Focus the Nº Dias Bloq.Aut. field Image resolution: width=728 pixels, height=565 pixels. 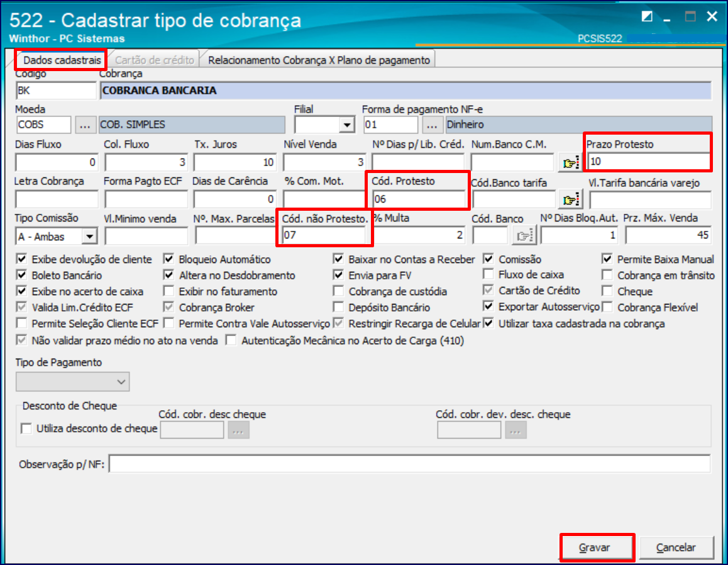[579, 235]
